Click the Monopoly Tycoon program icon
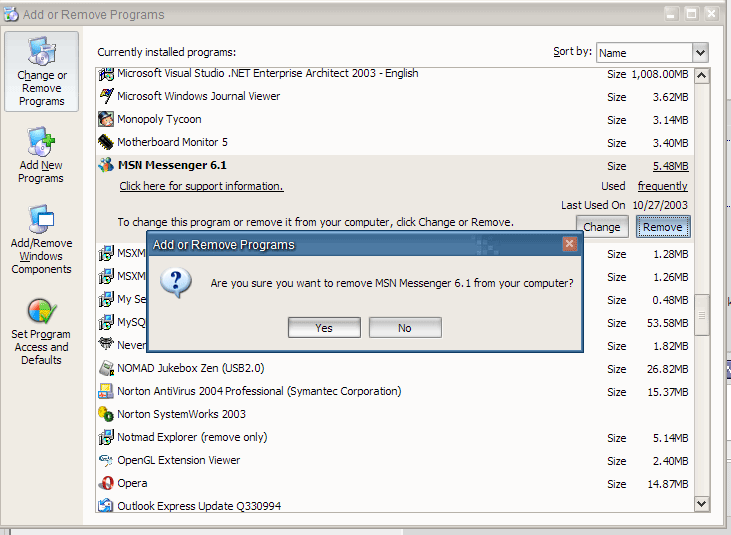Screen dimensions: 731x535 pyautogui.click(x=106, y=120)
